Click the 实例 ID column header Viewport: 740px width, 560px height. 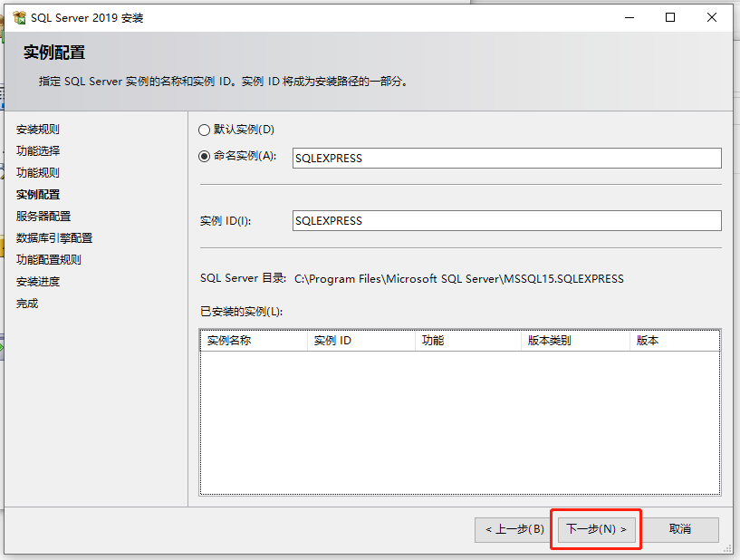pyautogui.click(x=361, y=341)
